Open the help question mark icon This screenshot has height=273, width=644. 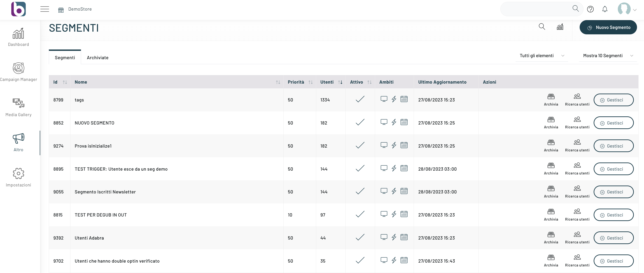tap(590, 9)
